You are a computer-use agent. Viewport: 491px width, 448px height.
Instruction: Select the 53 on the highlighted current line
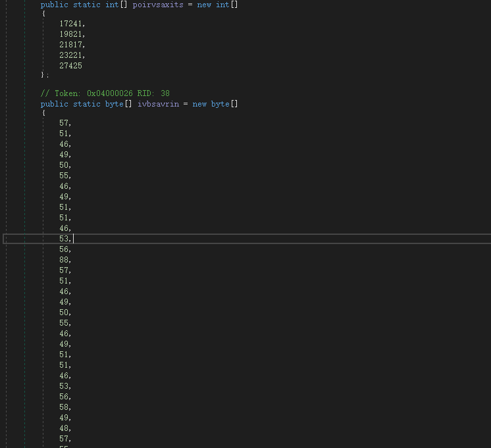pos(64,239)
